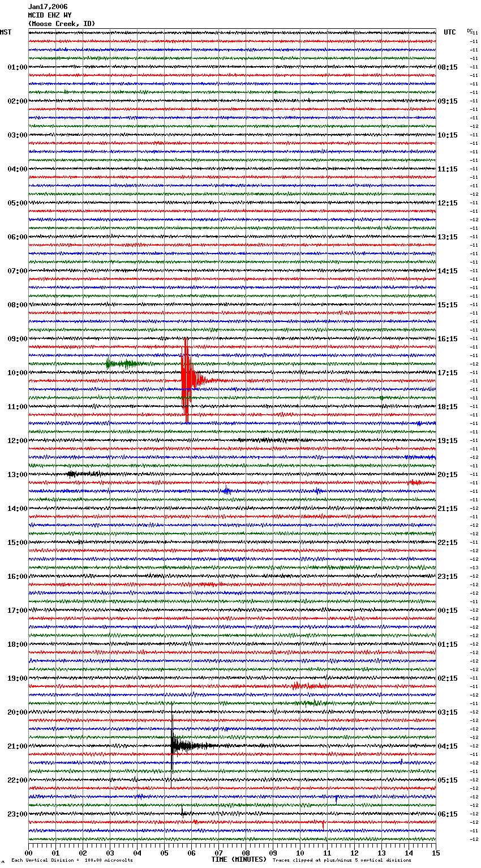481x868 pixels.
Task: Click the 20:15 UTC time label
Action: click(448, 475)
